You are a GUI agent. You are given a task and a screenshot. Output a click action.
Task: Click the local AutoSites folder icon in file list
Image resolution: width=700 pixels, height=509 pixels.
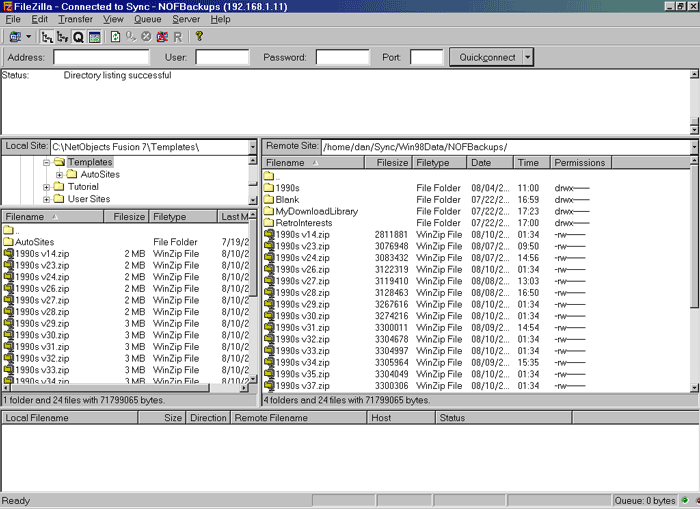click(x=8, y=242)
